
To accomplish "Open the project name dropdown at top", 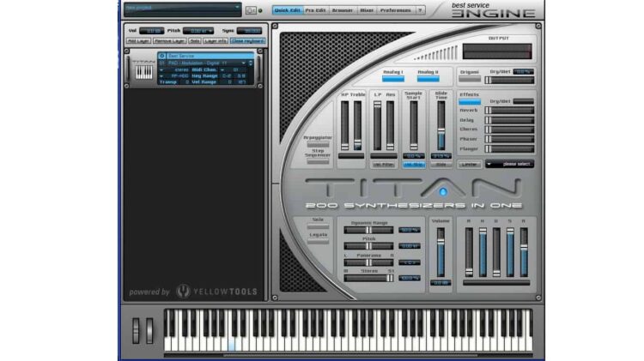I will click(x=183, y=9).
